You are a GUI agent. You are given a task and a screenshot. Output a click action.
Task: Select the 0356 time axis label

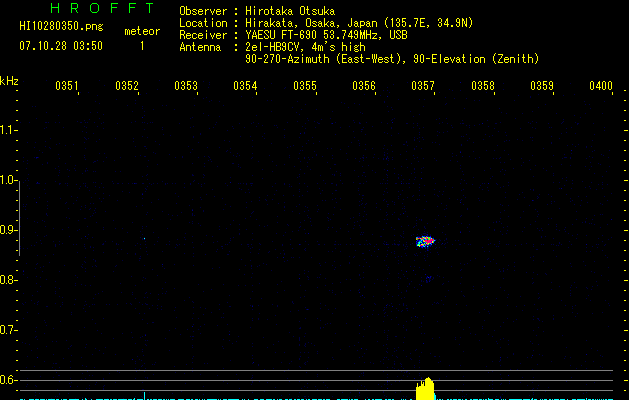click(364, 85)
